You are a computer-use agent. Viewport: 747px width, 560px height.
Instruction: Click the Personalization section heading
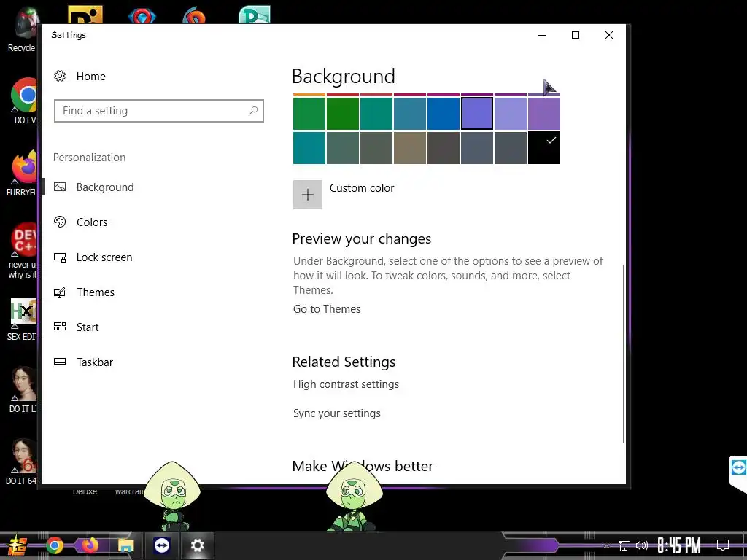[89, 157]
